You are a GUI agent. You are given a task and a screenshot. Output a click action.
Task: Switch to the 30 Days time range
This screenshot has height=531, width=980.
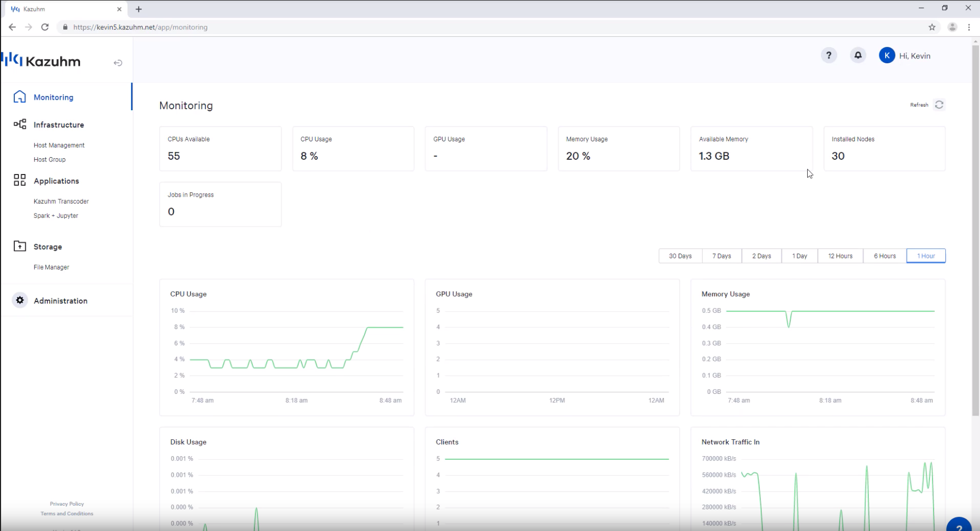(680, 256)
